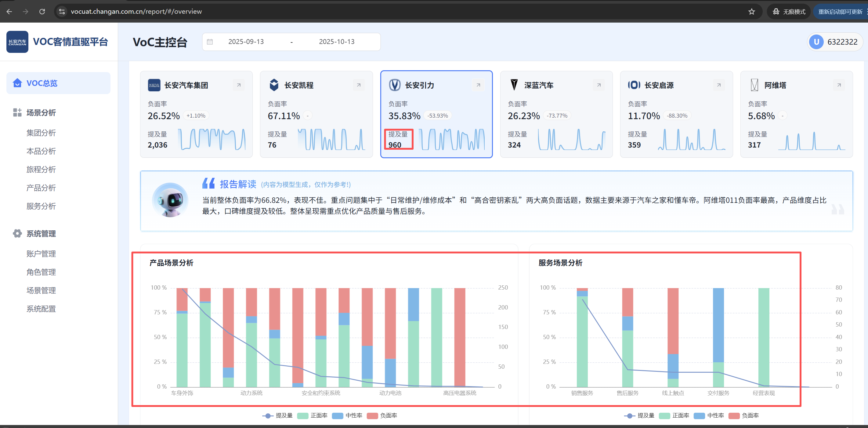Collapse the 系统管理 menu group
This screenshot has width=868, height=428.
click(41, 233)
